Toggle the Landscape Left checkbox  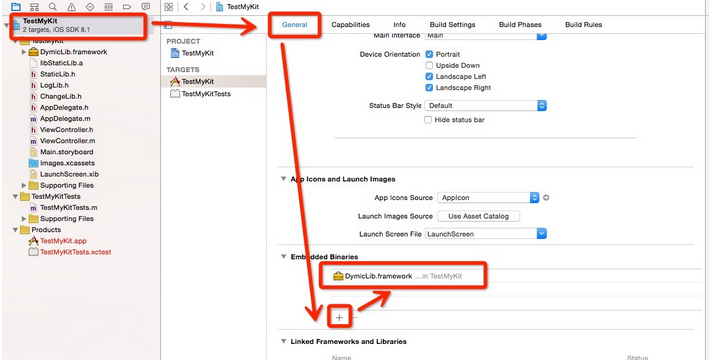tap(429, 76)
